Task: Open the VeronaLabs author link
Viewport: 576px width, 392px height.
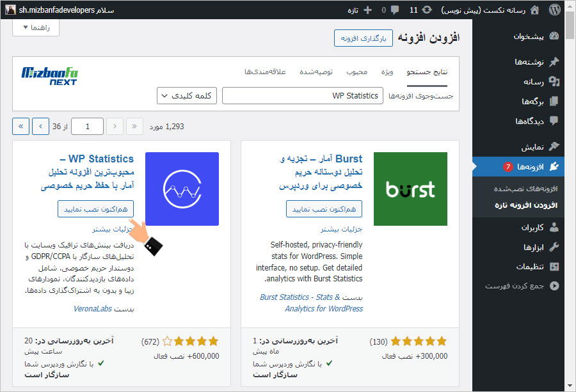Action: [x=93, y=309]
